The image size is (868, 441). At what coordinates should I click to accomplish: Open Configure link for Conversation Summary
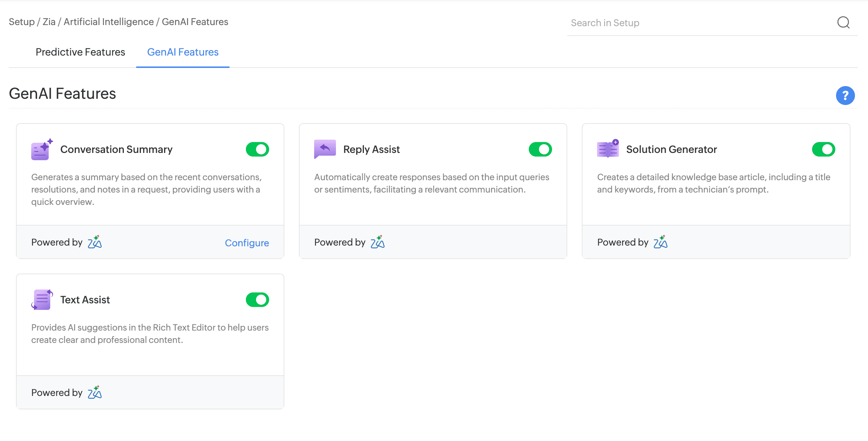click(x=247, y=243)
